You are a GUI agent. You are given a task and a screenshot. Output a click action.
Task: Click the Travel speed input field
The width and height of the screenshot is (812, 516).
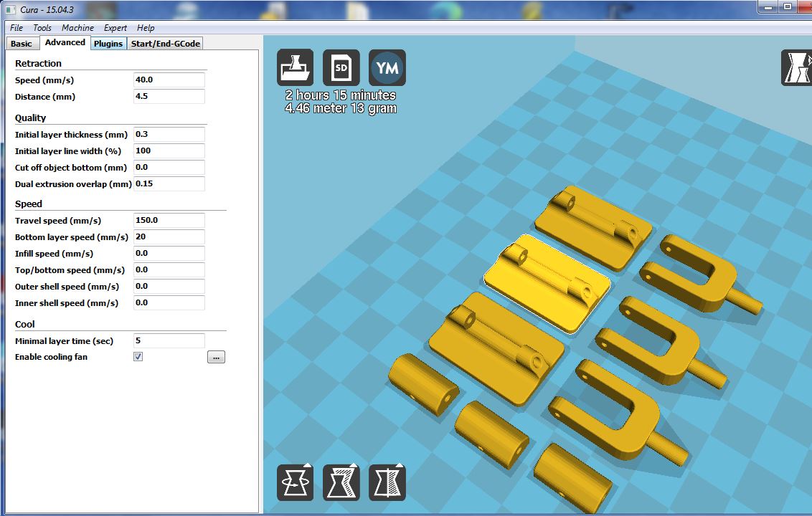coord(169,221)
